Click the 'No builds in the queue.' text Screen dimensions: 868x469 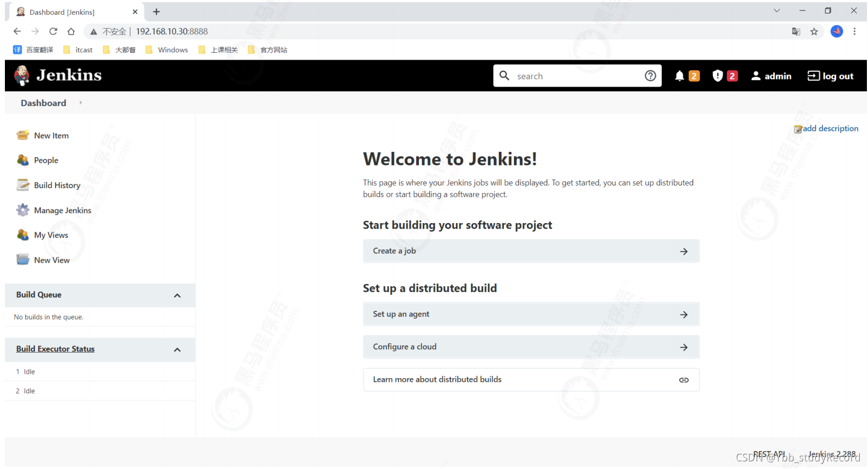coord(48,317)
